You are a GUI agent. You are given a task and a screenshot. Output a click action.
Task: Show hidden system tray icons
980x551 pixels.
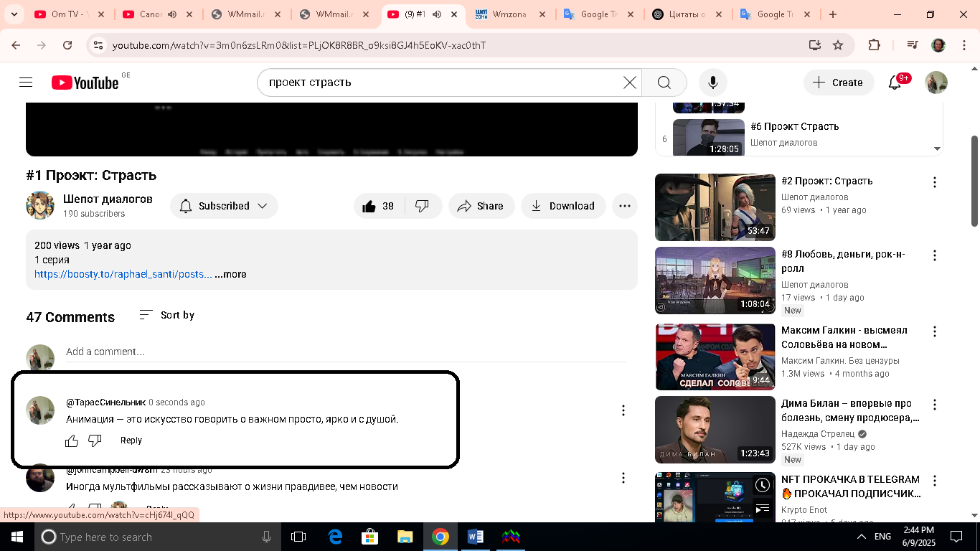862,537
